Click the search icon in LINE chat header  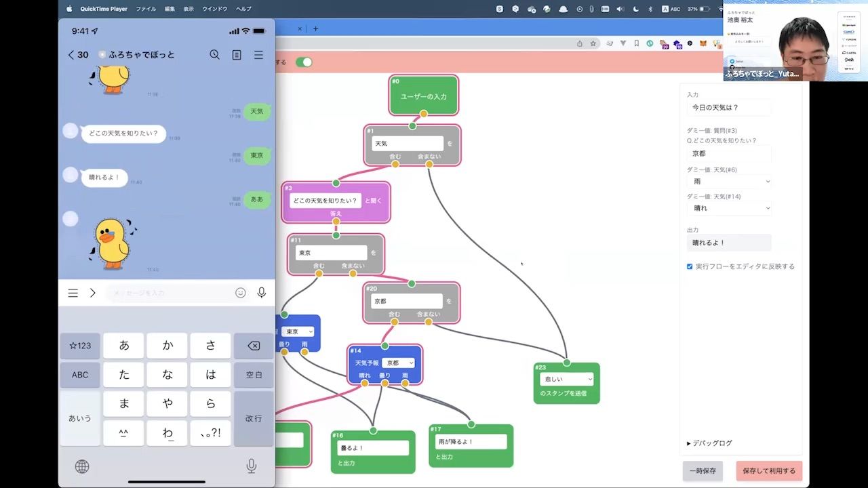point(214,55)
